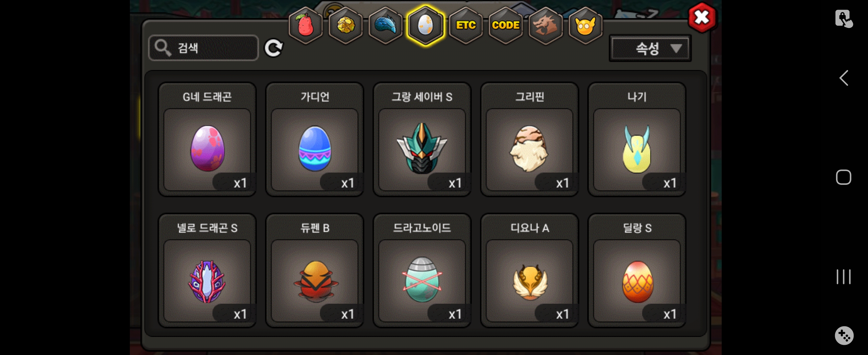
Task: Open the game controller tools icon
Action: (x=844, y=335)
